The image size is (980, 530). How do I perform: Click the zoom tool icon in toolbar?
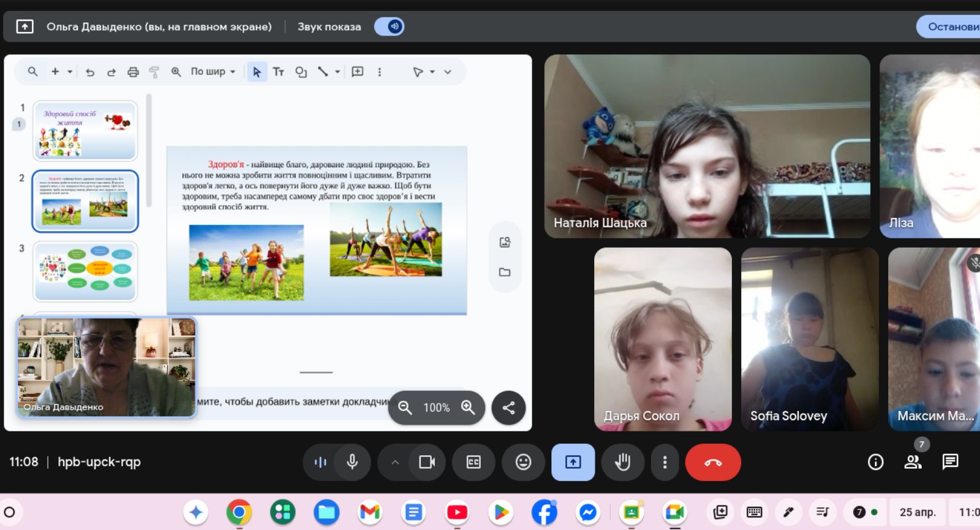[176, 72]
